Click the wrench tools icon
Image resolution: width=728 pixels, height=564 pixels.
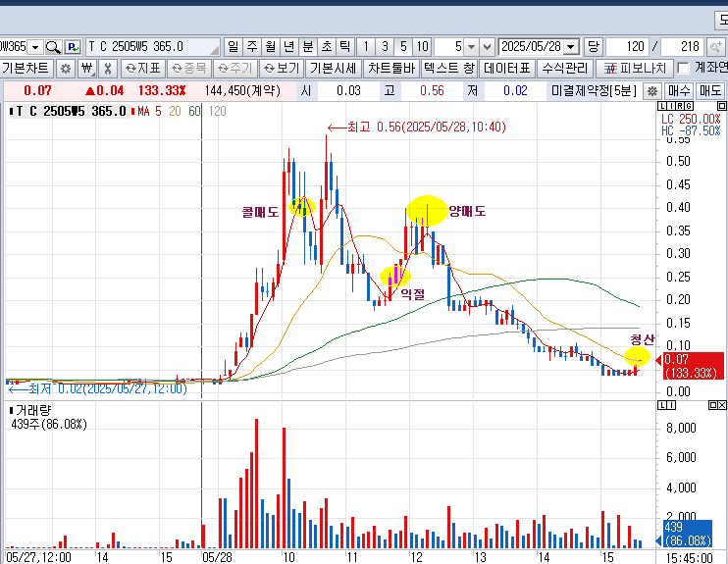(x=107, y=69)
